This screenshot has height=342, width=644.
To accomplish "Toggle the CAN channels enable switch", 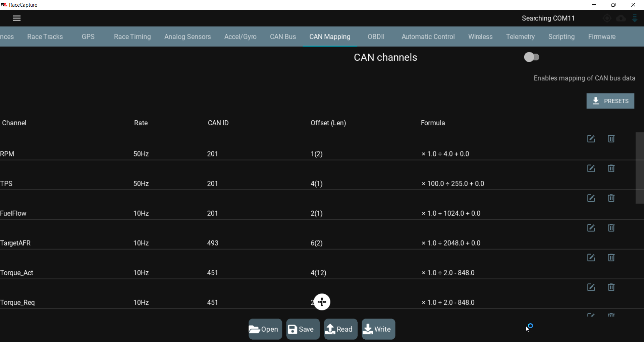I will (532, 57).
